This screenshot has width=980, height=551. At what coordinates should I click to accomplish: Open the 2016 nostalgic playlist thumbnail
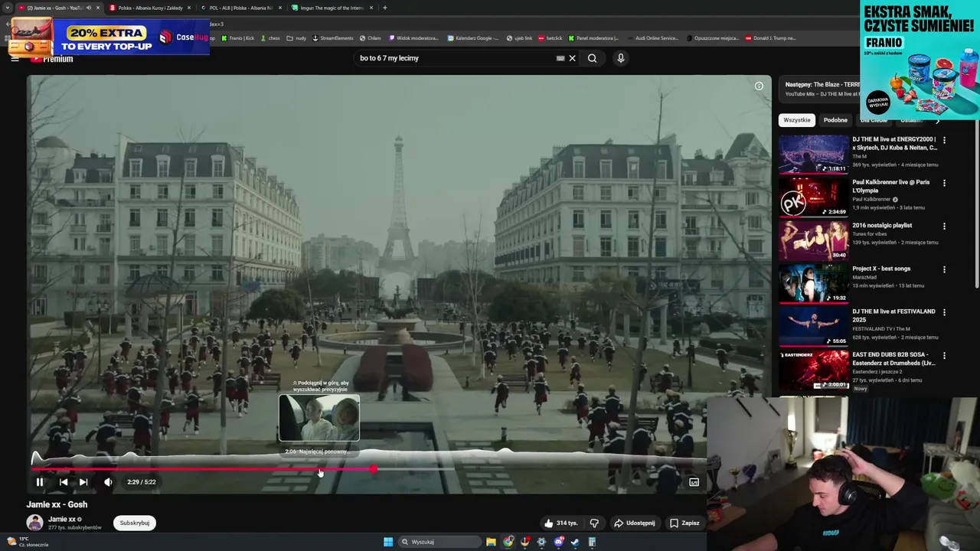[814, 240]
